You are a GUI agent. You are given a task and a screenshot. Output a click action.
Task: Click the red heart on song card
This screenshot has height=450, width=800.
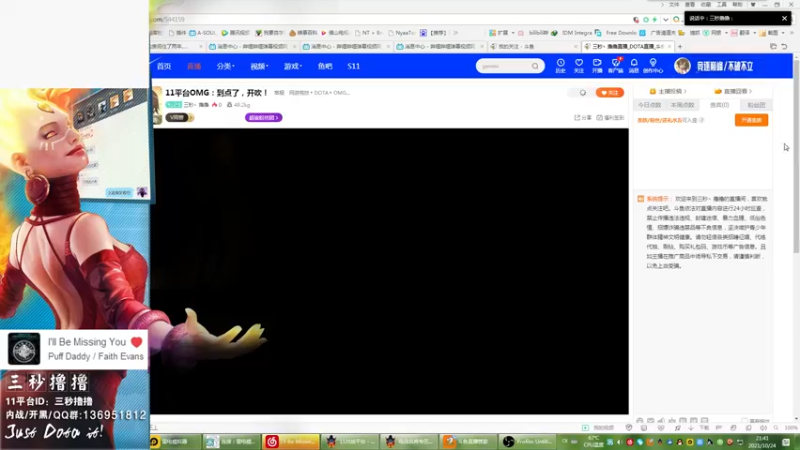point(136,342)
